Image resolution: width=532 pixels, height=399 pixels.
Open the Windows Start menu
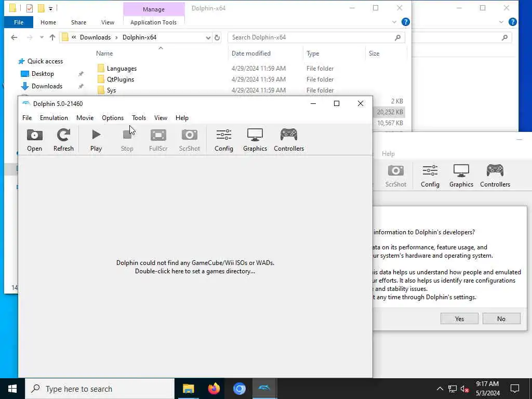click(x=12, y=389)
